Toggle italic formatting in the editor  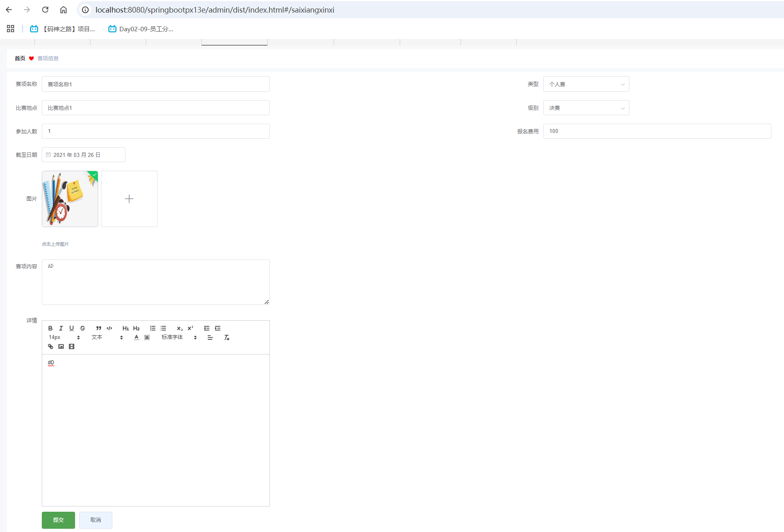61,328
